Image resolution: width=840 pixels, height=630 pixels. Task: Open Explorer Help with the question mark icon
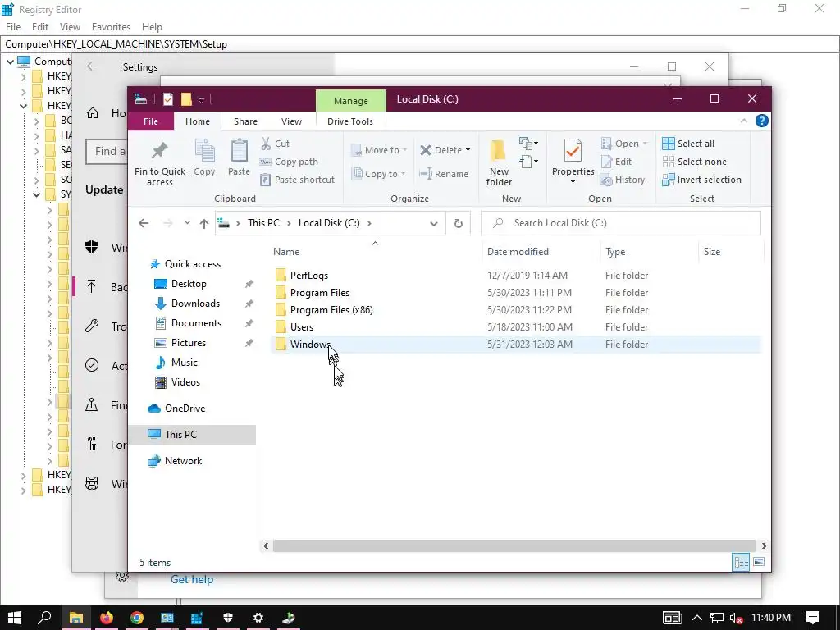pos(761,121)
